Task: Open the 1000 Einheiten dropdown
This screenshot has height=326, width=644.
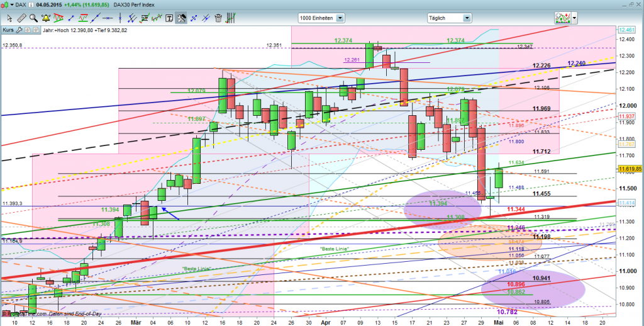Action: click(321, 18)
